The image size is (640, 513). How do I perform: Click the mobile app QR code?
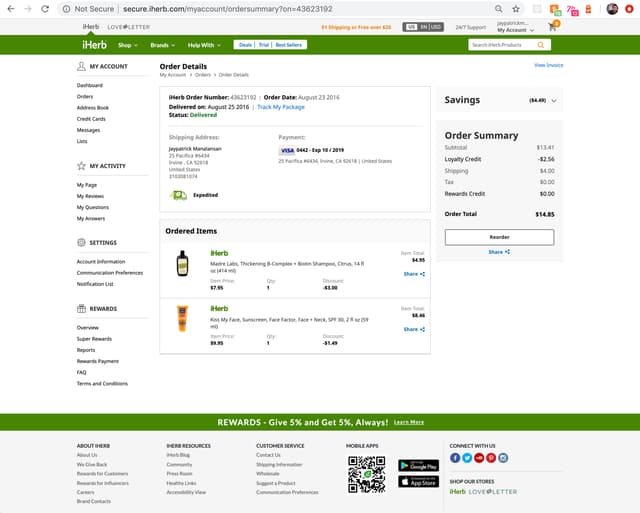[x=367, y=475]
